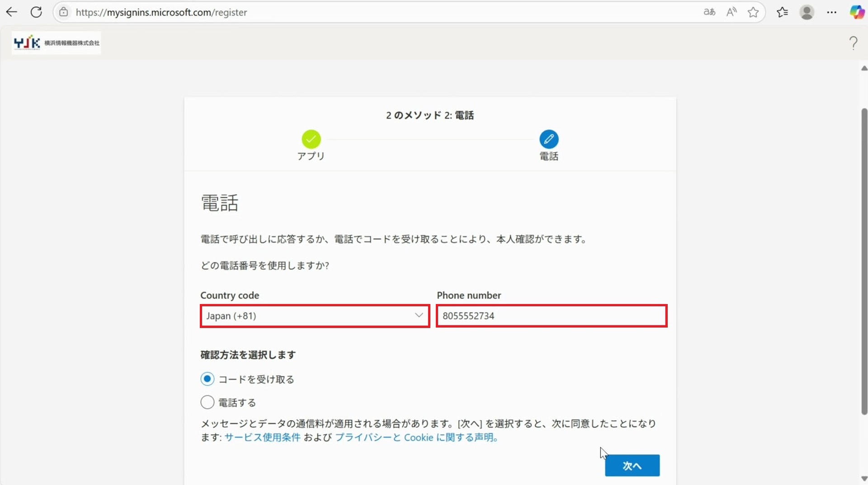868x485 pixels.
Task: Click the browser back arrow
Action: (x=12, y=12)
